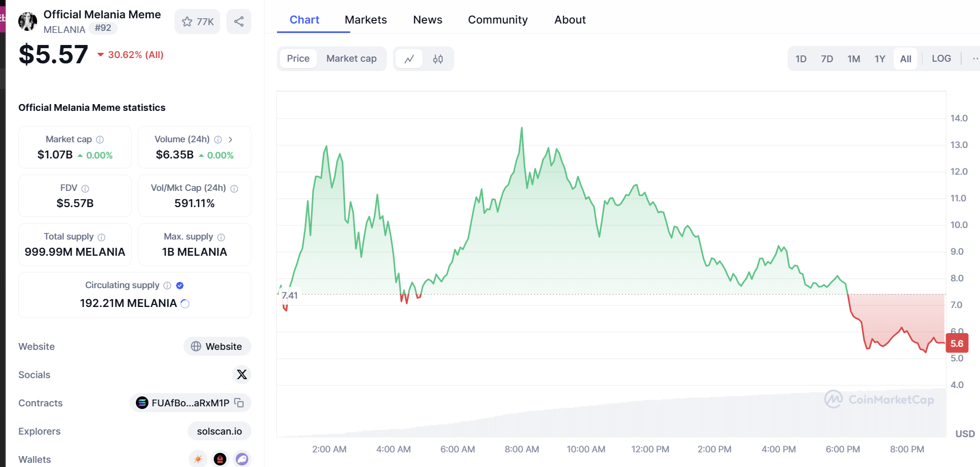Viewport: 980px width, 467px height.
Task: Switch to the Chart tab
Action: pos(304,20)
